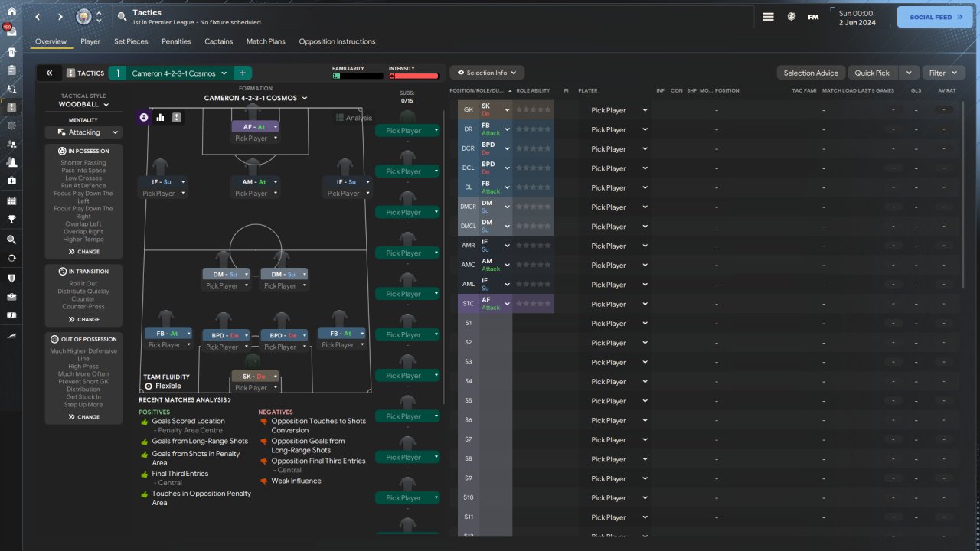This screenshot has width=980, height=551.
Task: Open the world globe icon in top bar
Action: pyautogui.click(x=792, y=17)
